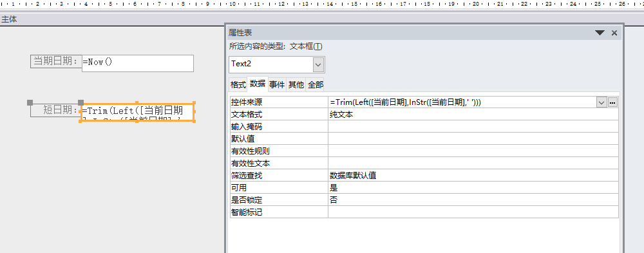Switch to the 格式 tab

click(238, 84)
